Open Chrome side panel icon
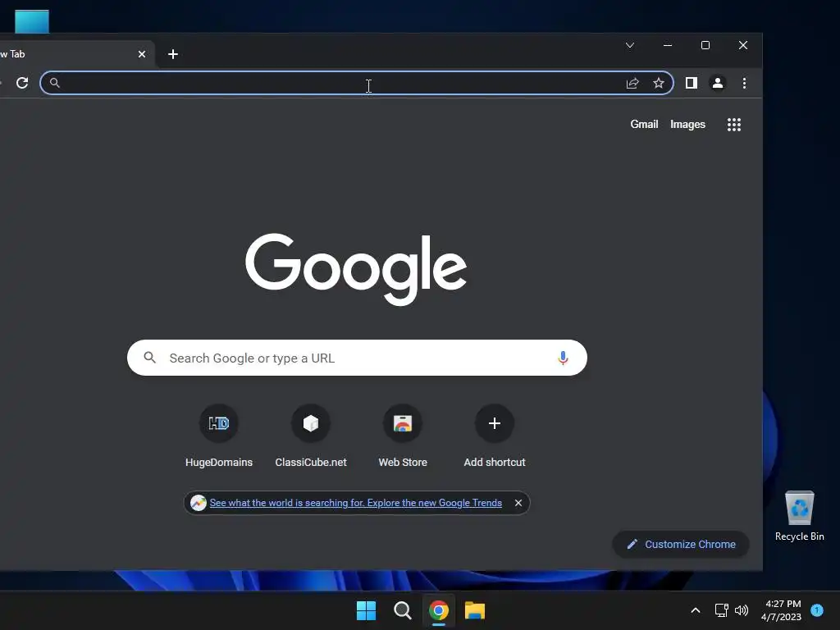The width and height of the screenshot is (840, 630). 691,83
